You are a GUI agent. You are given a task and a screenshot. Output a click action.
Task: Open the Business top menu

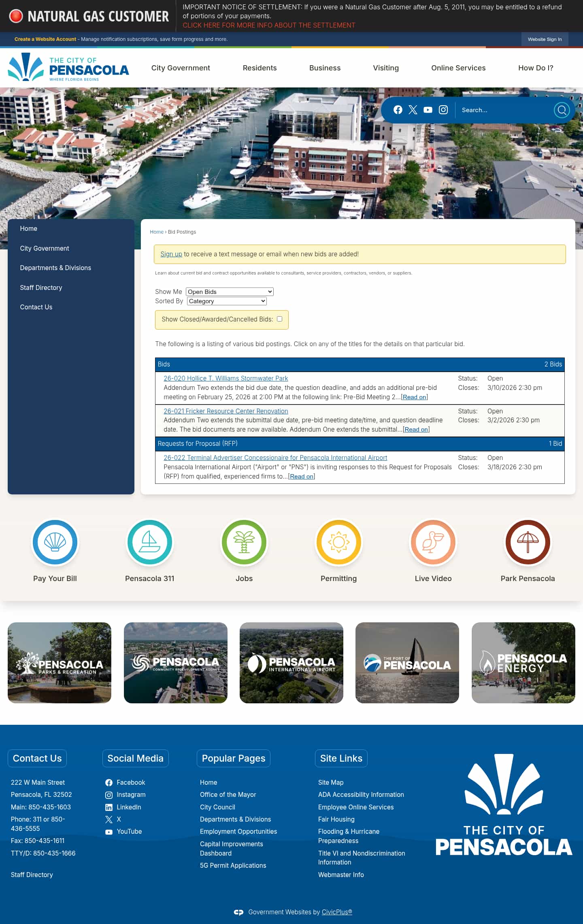325,68
